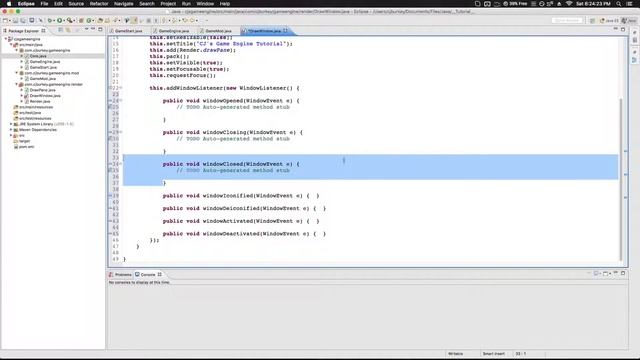Collapse the cjsgameengine project node
The height and width of the screenshot is (360, 640).
6,39
